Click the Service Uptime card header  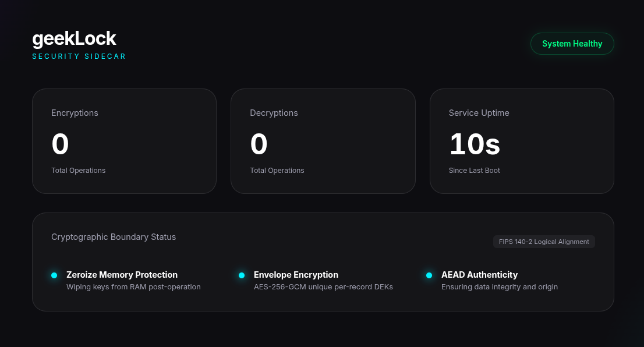pyautogui.click(x=479, y=112)
